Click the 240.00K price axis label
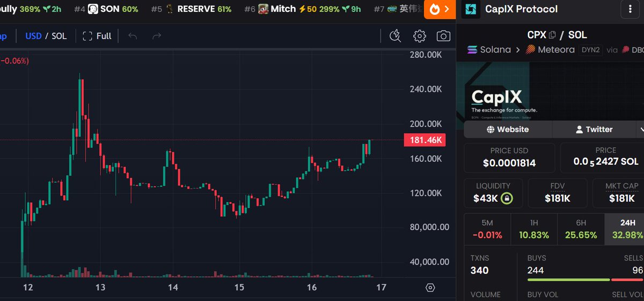 click(426, 90)
